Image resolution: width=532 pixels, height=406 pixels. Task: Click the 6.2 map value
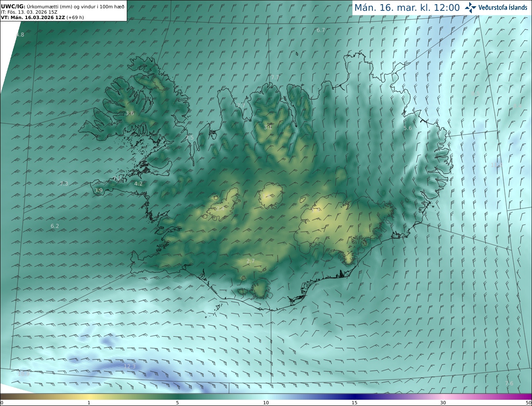(55, 226)
